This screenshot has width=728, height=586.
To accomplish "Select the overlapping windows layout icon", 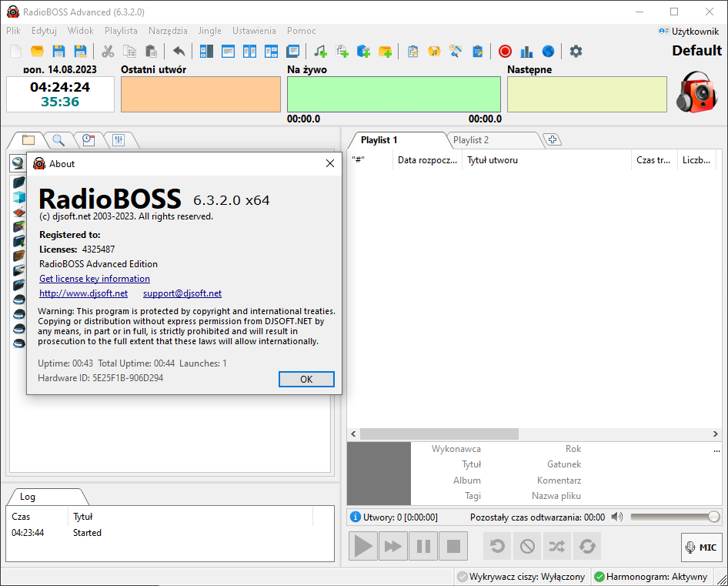I will tap(293, 51).
